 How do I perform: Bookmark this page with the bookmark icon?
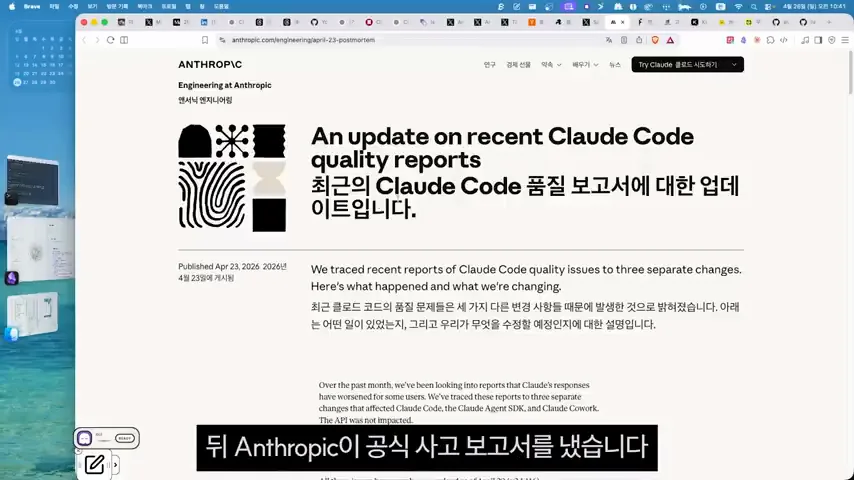pyautogui.click(x=205, y=40)
